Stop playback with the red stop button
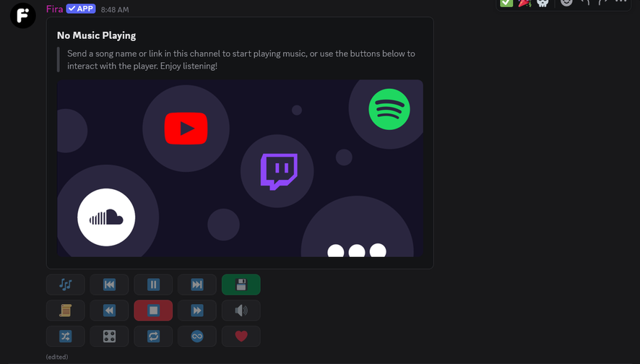Screen dimensions: 640x364 pos(153,311)
